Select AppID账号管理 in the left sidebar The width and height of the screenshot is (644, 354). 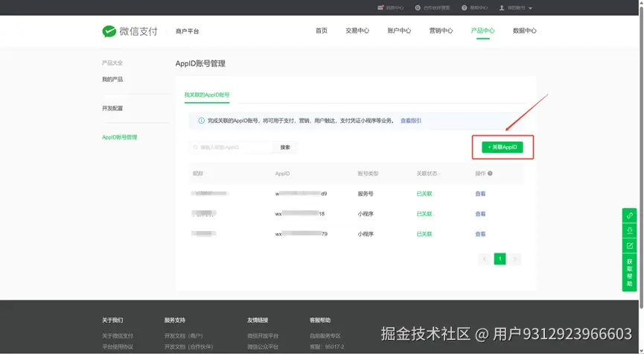pyautogui.click(x=120, y=137)
